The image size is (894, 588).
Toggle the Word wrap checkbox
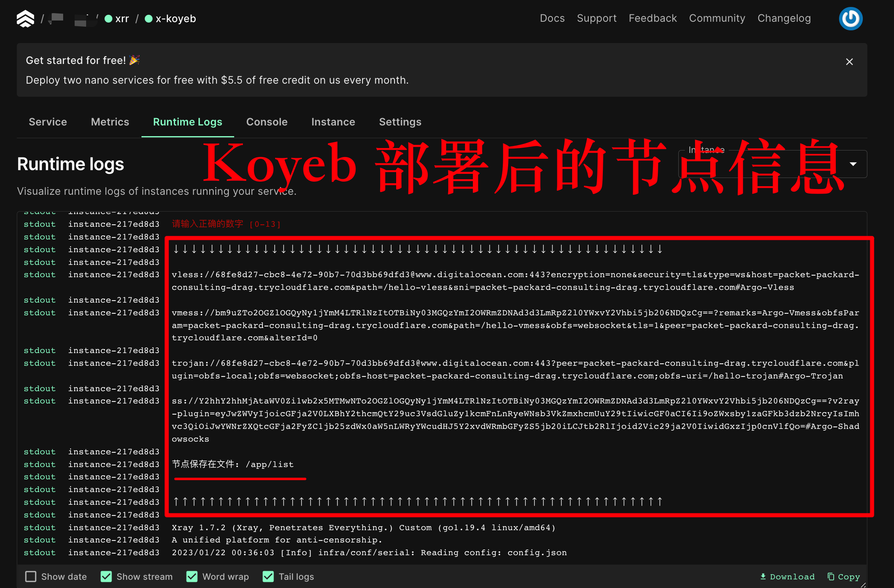[x=192, y=577]
